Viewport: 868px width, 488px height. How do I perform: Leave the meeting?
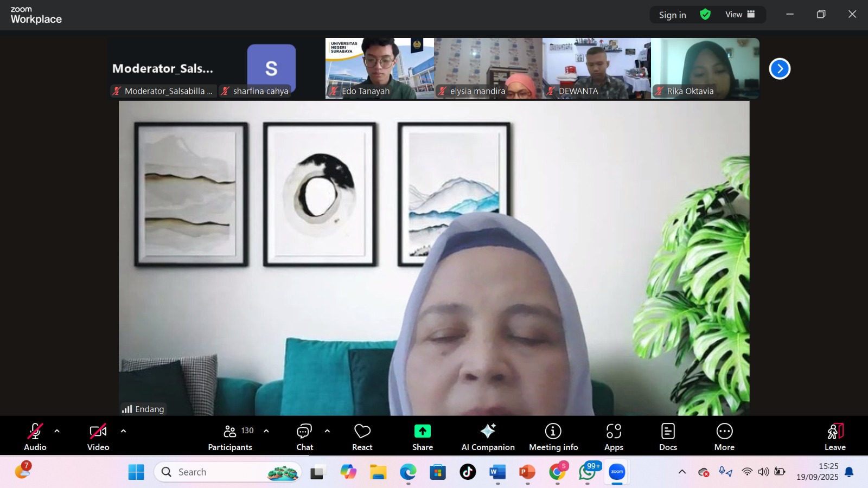835,436
